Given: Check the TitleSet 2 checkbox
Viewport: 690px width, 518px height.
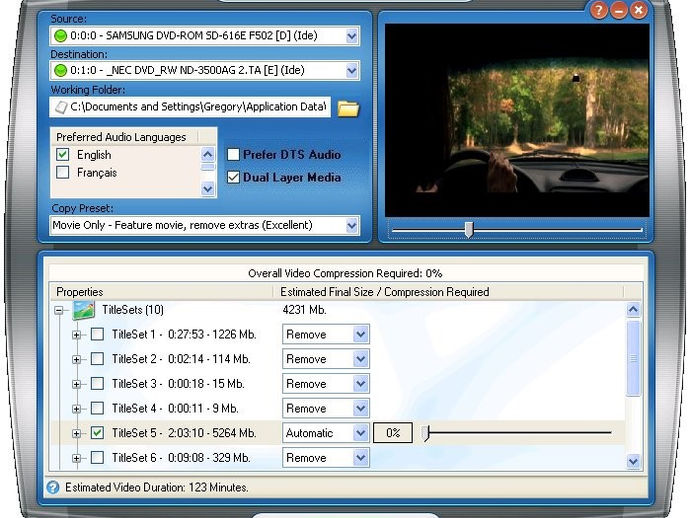Looking at the screenshot, I should click(97, 359).
